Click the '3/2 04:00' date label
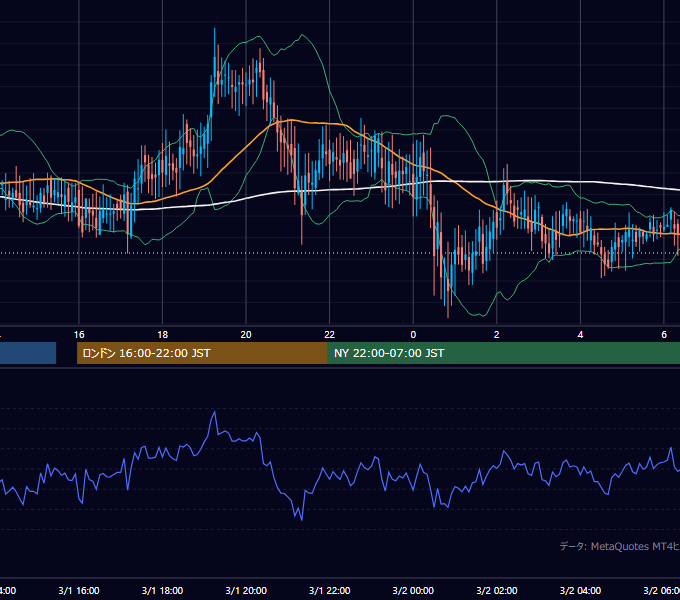 [x=580, y=591]
